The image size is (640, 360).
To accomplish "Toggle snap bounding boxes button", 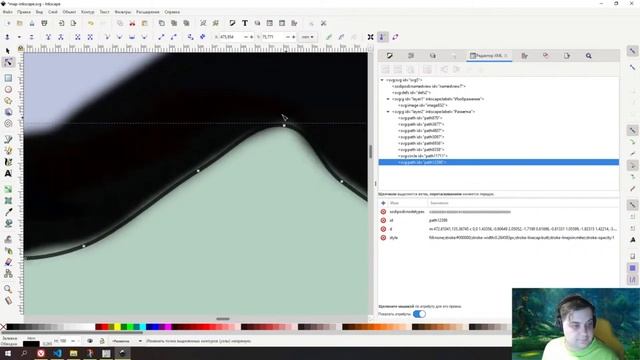I will pyautogui.click(x=632, y=67).
